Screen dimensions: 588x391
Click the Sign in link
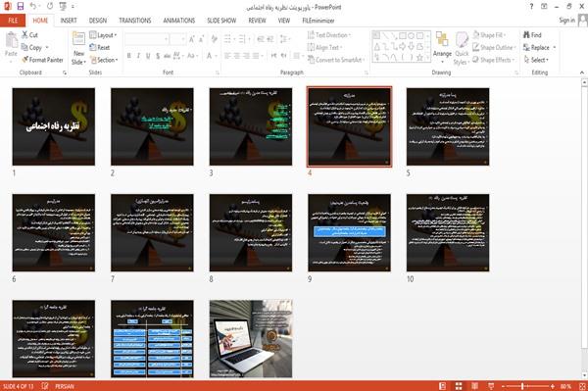[x=566, y=20]
